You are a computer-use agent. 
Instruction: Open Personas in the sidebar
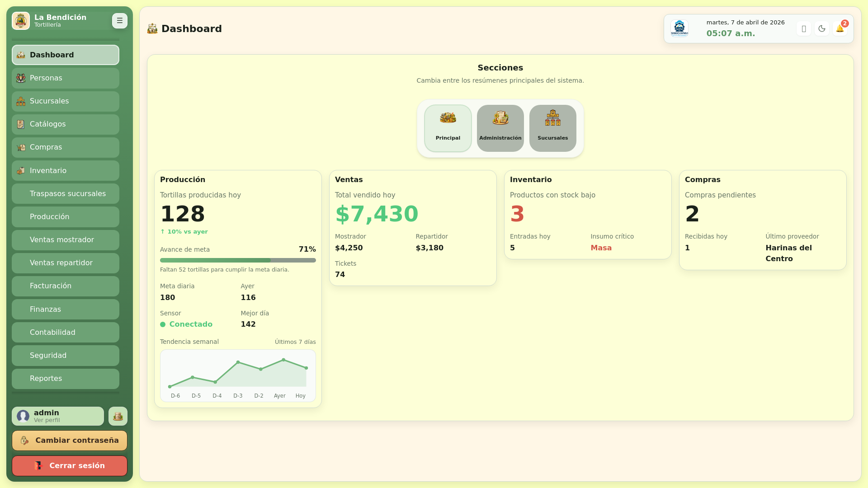coord(66,78)
